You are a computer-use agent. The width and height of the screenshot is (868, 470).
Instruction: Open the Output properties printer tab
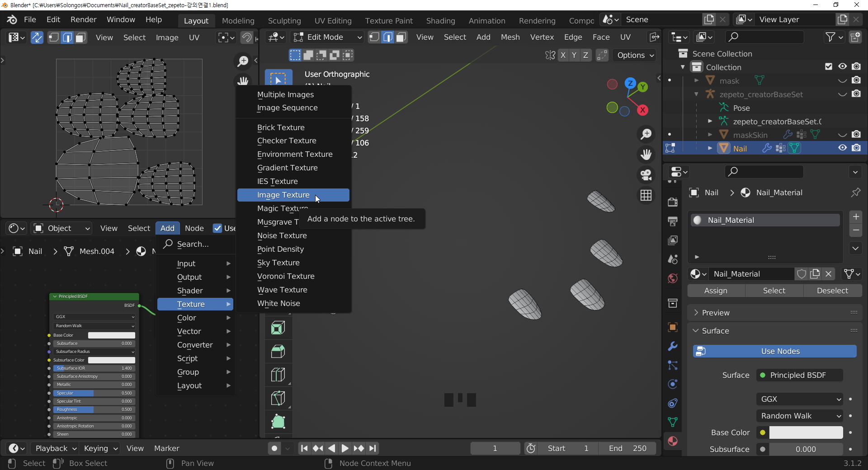(673, 221)
